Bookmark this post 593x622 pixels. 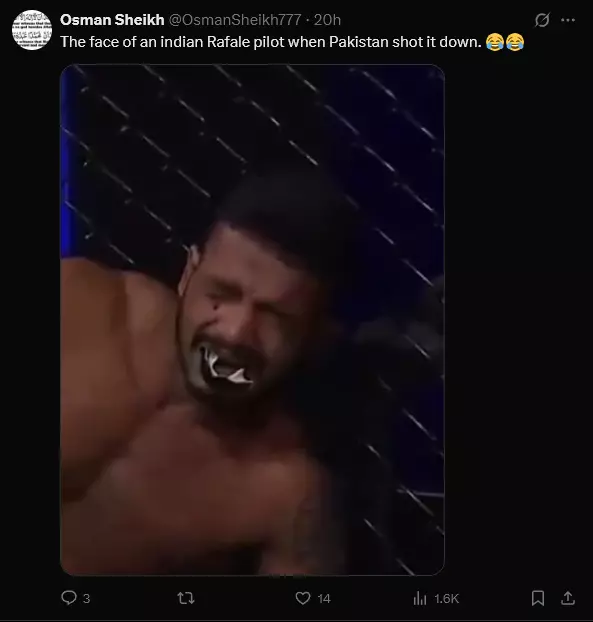(538, 598)
